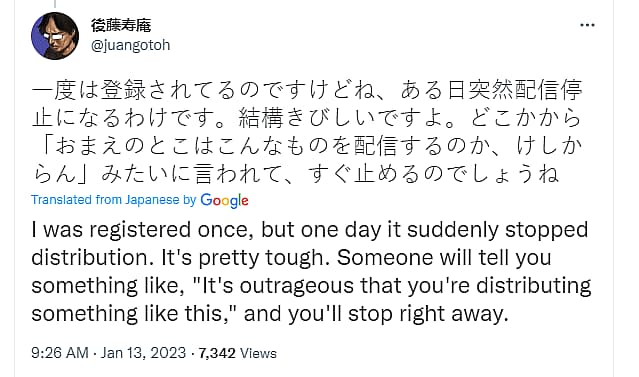Image resolution: width=639 pixels, height=377 pixels.
Task: Open the @juangotoh handle link
Action: [x=130, y=45]
